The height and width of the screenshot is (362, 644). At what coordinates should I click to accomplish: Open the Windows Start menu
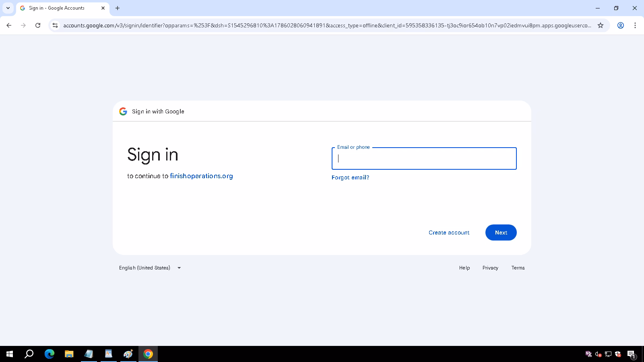[x=10, y=354]
